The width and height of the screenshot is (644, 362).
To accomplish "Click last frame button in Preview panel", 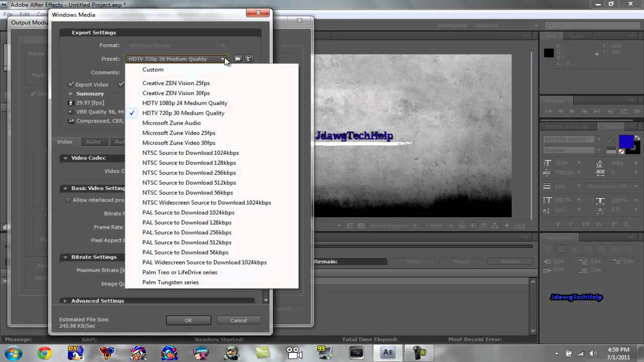I will coord(597,111).
